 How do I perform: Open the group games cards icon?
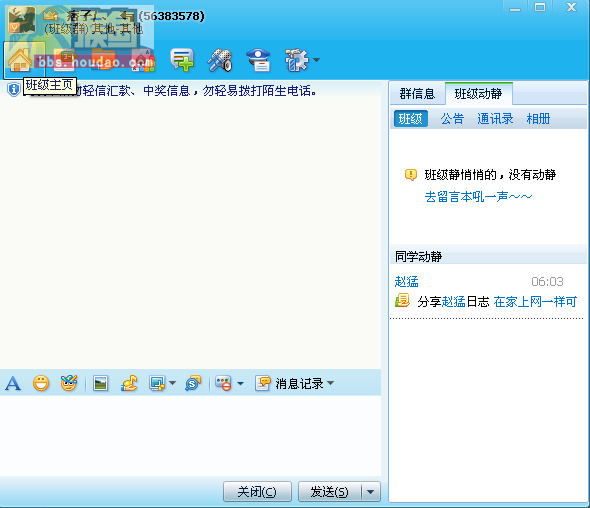pos(143,60)
